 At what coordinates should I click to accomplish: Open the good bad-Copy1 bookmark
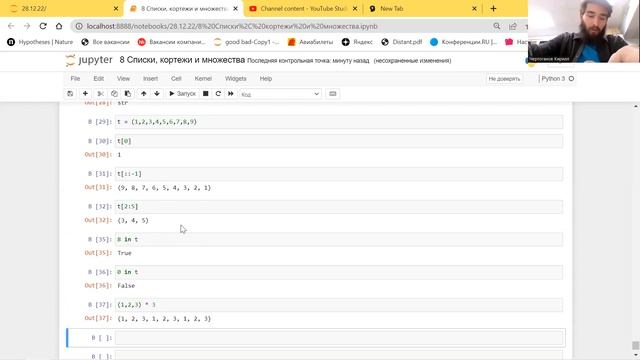tap(247, 42)
